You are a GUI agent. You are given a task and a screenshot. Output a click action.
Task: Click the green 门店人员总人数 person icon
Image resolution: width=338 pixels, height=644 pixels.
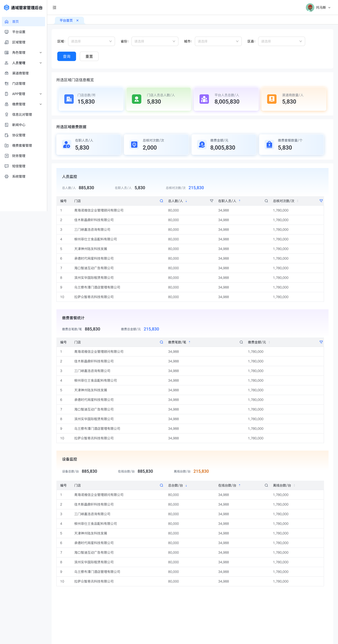point(136,99)
